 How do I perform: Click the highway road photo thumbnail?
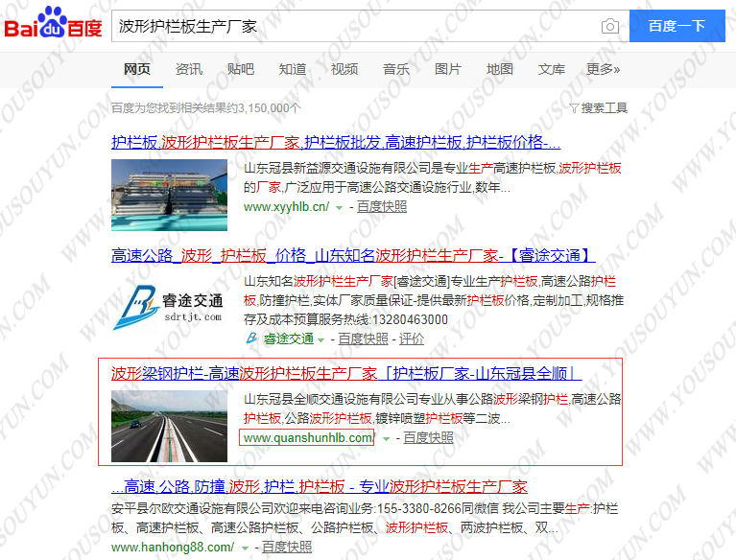tap(169, 427)
